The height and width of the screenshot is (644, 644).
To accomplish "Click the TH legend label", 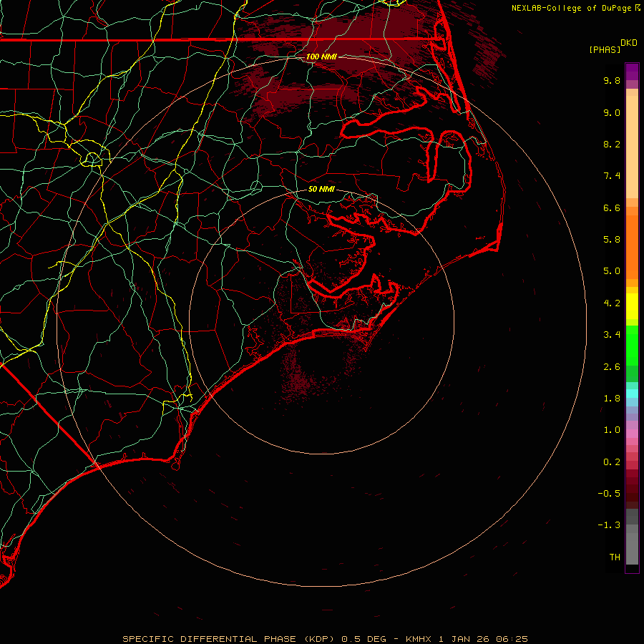I will click(x=615, y=557).
